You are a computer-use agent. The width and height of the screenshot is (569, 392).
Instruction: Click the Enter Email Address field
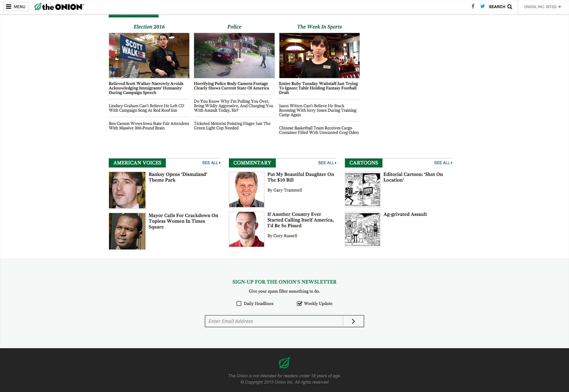(274, 321)
